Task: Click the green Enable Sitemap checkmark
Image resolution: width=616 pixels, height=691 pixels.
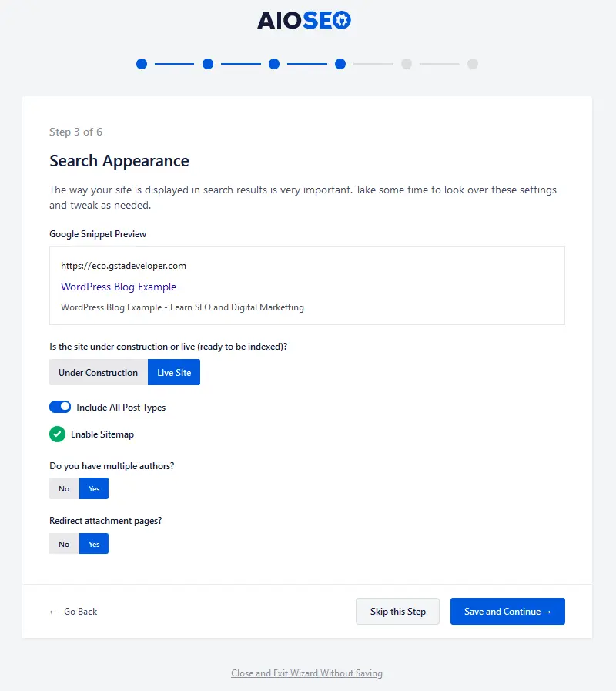Action: tap(57, 434)
